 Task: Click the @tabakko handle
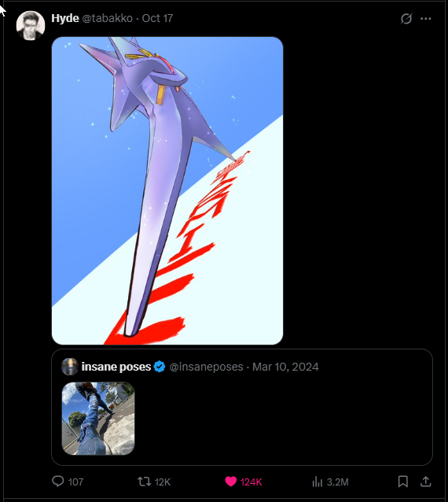(x=108, y=18)
